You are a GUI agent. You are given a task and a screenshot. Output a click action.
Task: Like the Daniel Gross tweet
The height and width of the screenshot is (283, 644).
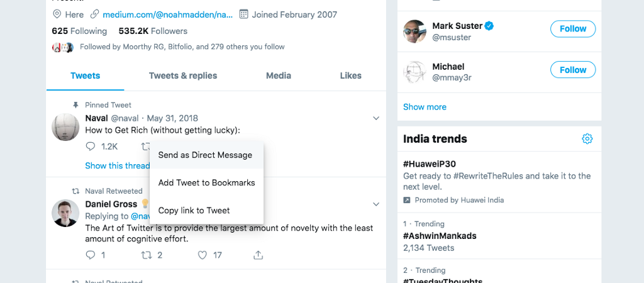tap(203, 255)
